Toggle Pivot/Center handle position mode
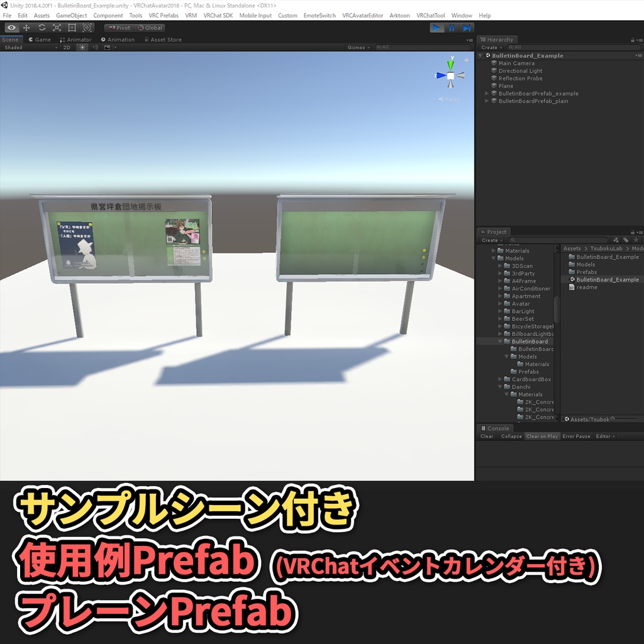Viewport: 644px width, 644px height. click(119, 28)
